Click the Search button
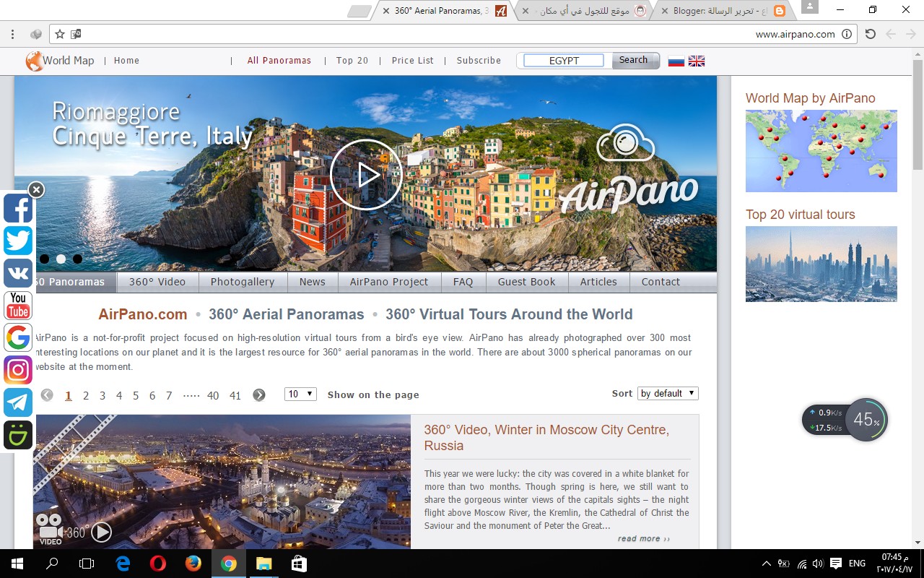 tap(635, 61)
